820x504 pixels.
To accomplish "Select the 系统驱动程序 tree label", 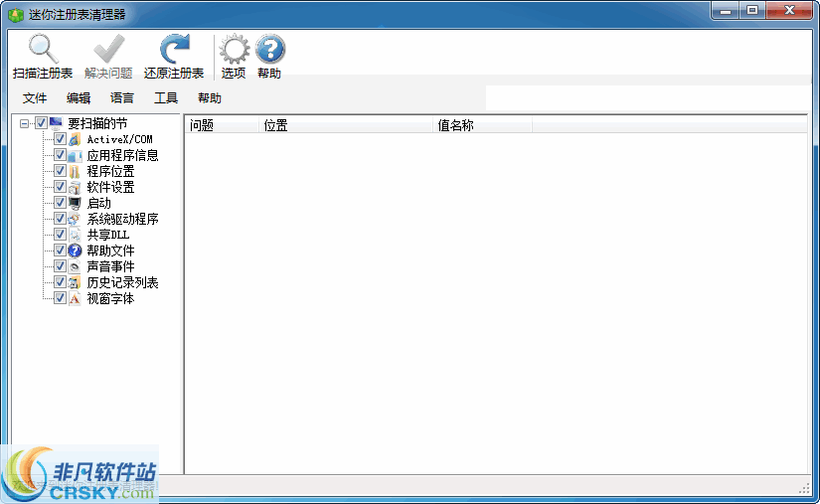I will coord(122,219).
